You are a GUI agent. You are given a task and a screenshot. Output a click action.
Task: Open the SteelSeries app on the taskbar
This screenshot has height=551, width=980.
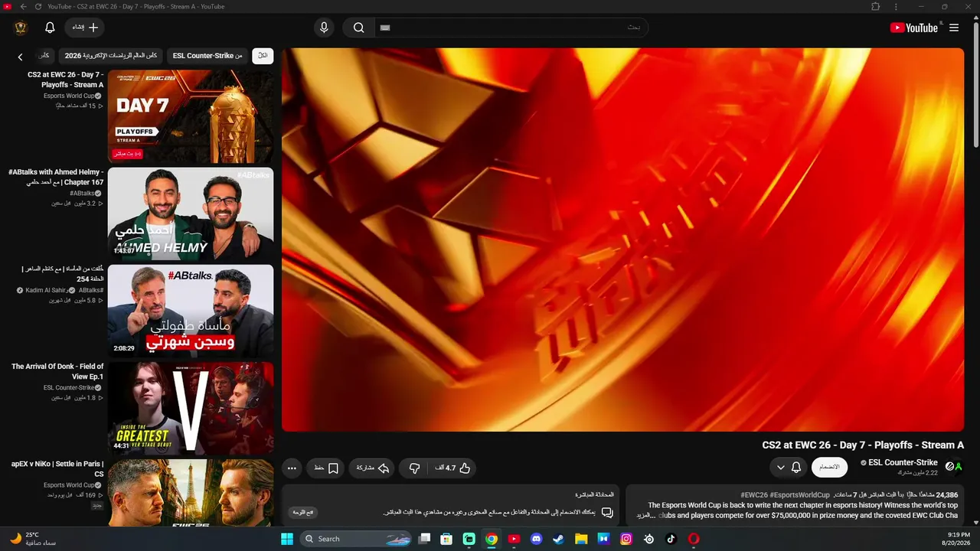click(x=648, y=539)
